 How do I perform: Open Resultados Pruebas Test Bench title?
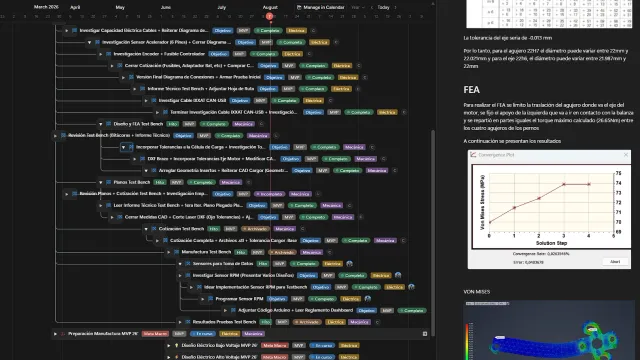224,322
